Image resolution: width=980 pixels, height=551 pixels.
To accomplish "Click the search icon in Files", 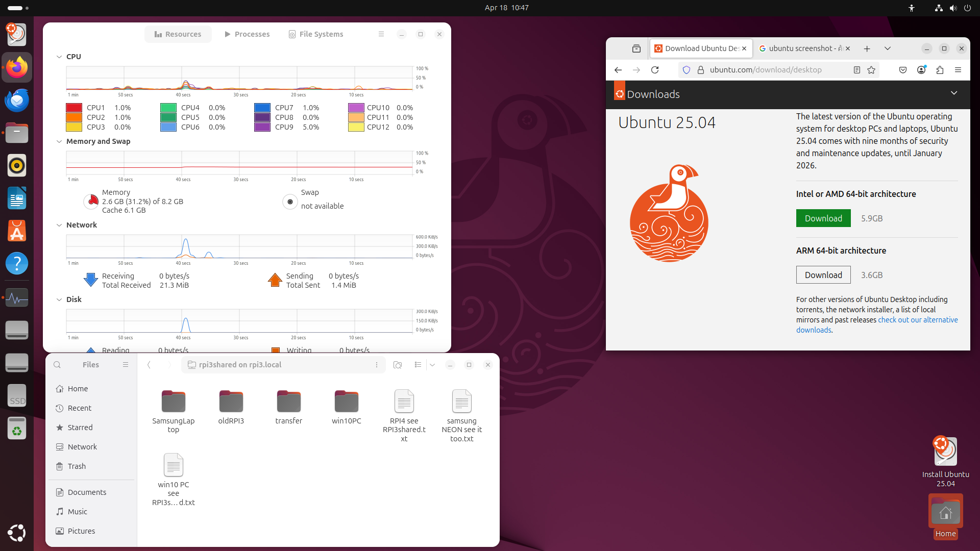I will point(57,365).
